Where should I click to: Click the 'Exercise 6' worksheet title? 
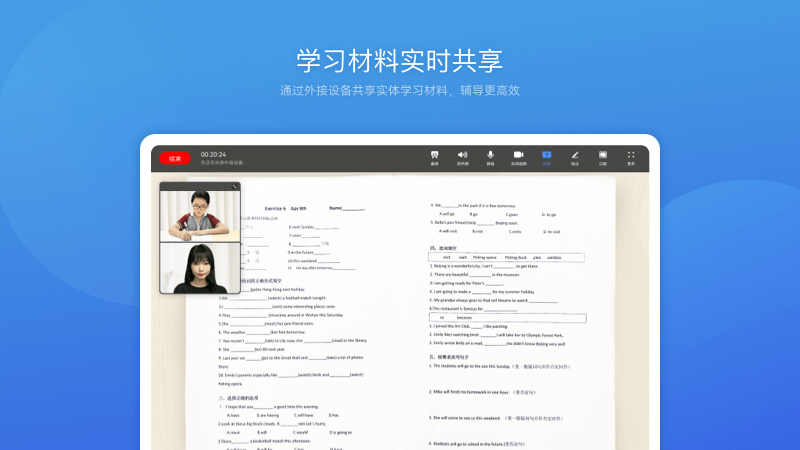click(275, 209)
